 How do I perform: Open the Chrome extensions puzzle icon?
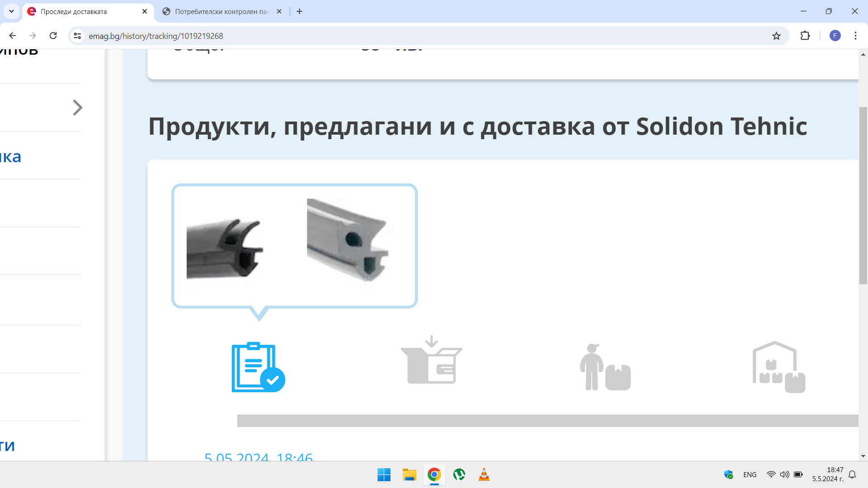(805, 36)
